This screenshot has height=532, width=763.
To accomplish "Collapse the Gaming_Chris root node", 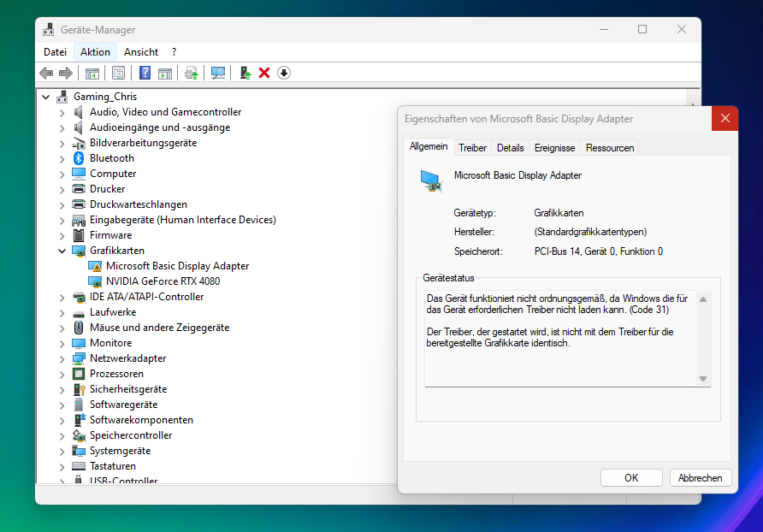I will tap(45, 97).
